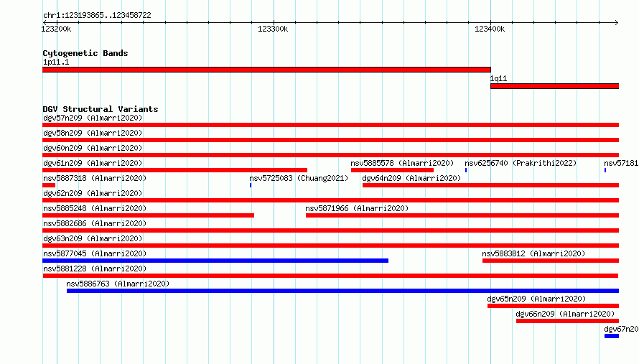Click the nsv6256740 (Prakrithi2022) label
The width and height of the screenshot is (639, 364).
pos(521,163)
